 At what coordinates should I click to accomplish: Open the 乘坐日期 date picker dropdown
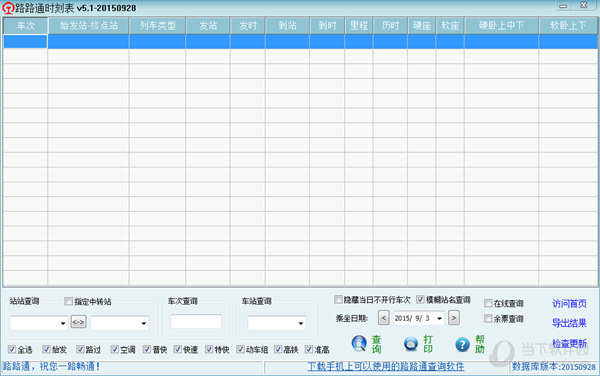point(440,318)
